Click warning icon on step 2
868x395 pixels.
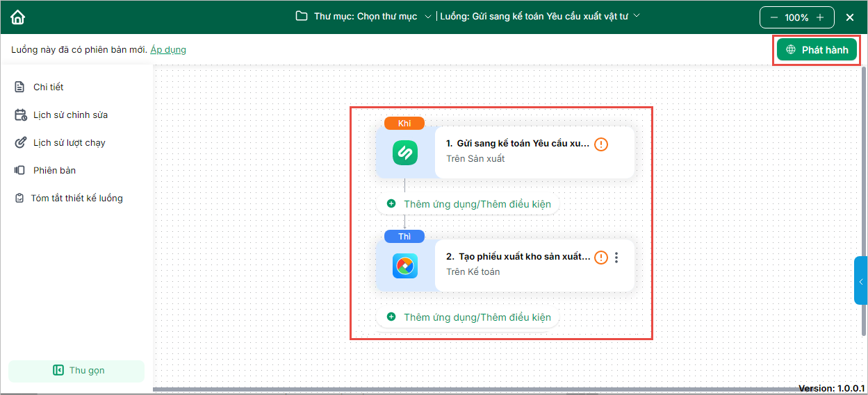pos(601,258)
